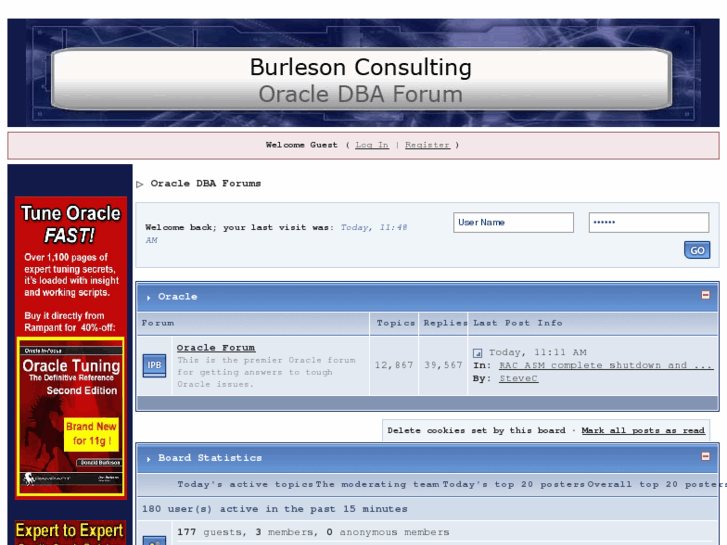This screenshot has width=727, height=545.
Task: Click the Replies column header
Action: click(445, 323)
